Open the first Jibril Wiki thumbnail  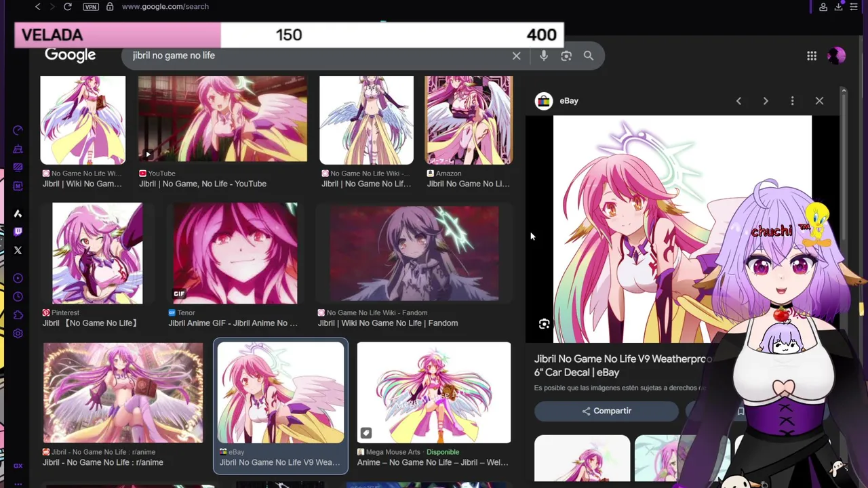pos(83,120)
